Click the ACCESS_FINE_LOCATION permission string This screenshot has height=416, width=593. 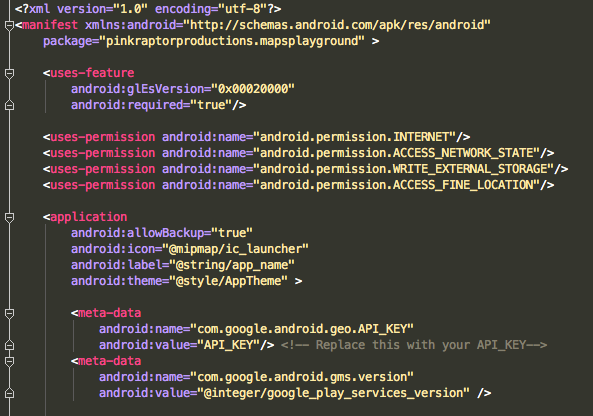(x=396, y=185)
